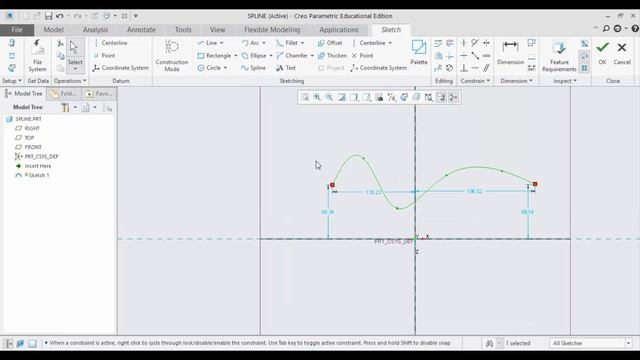Expand the Operations group menu
The image size is (640, 360).
click(x=70, y=81)
